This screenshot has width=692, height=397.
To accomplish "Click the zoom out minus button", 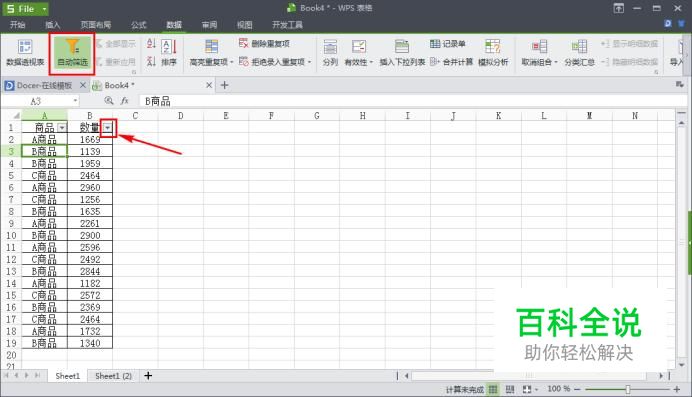I will coord(576,389).
